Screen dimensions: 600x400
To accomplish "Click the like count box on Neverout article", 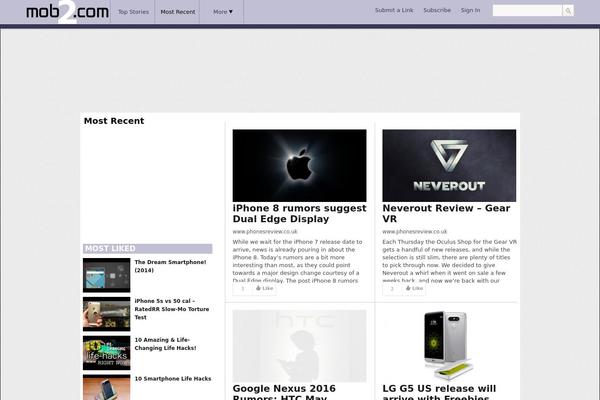I will tap(392, 289).
